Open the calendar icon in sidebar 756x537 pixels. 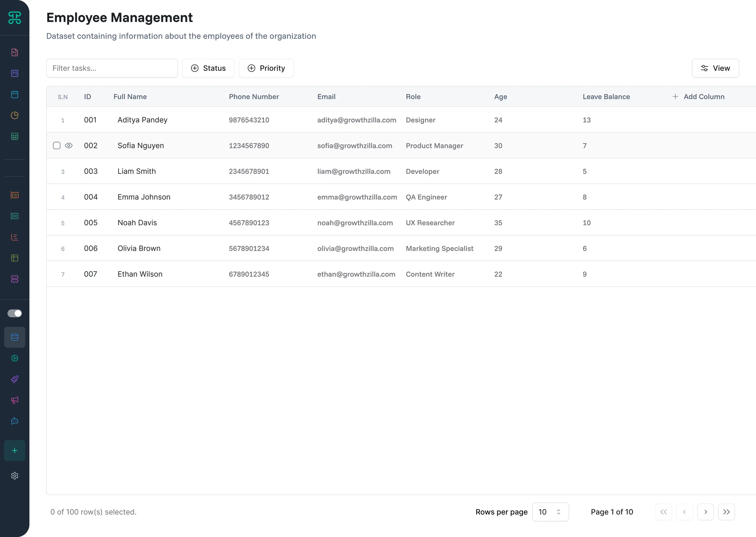pos(15,94)
